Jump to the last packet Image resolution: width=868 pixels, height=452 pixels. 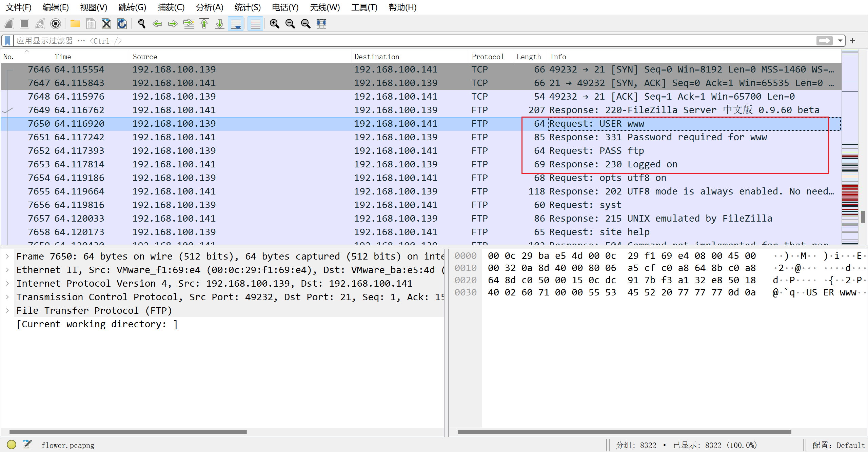click(220, 24)
